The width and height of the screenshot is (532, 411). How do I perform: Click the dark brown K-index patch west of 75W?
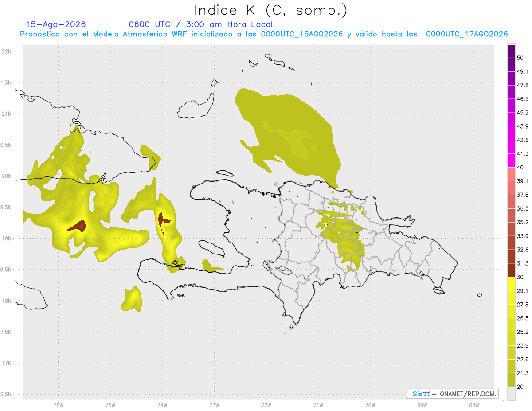pos(78,227)
